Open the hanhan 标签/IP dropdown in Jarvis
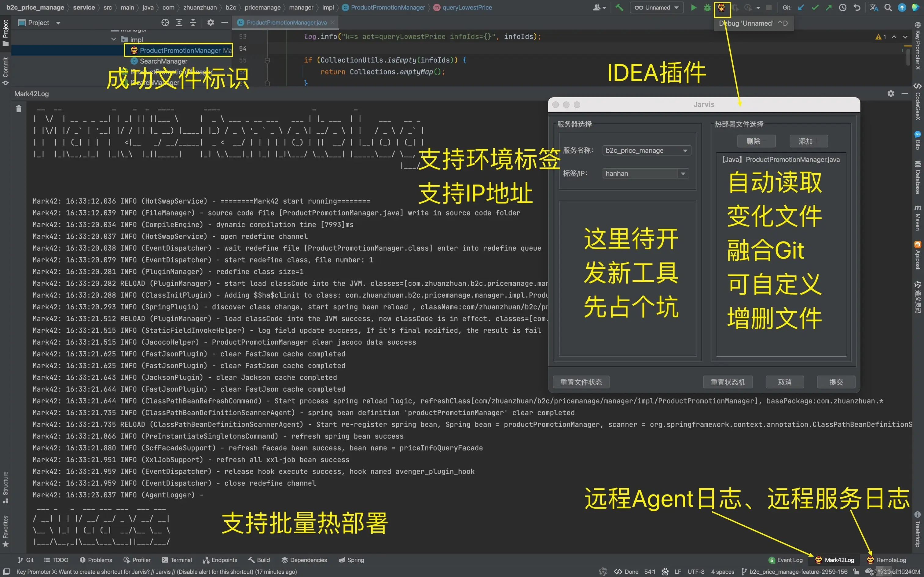Image resolution: width=924 pixels, height=577 pixels. pyautogui.click(x=682, y=173)
